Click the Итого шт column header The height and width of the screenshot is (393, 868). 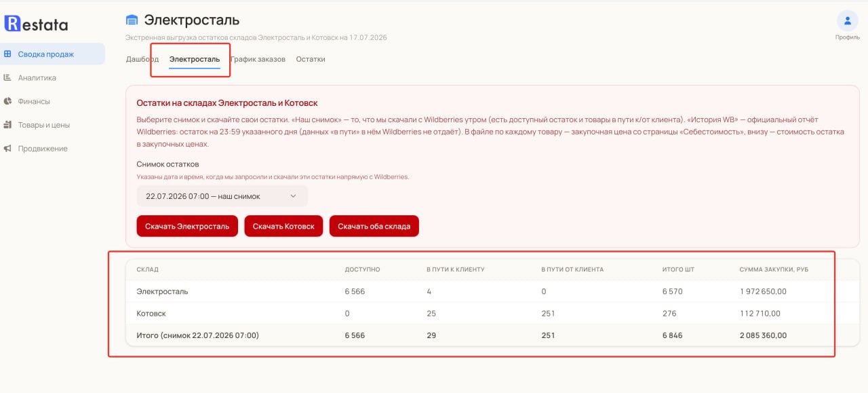pos(678,269)
